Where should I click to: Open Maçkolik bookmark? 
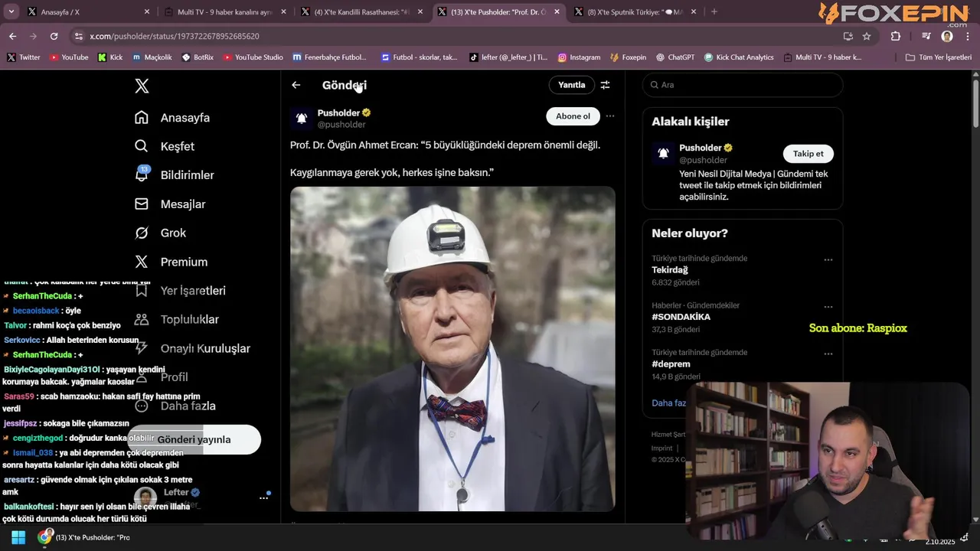pos(153,57)
